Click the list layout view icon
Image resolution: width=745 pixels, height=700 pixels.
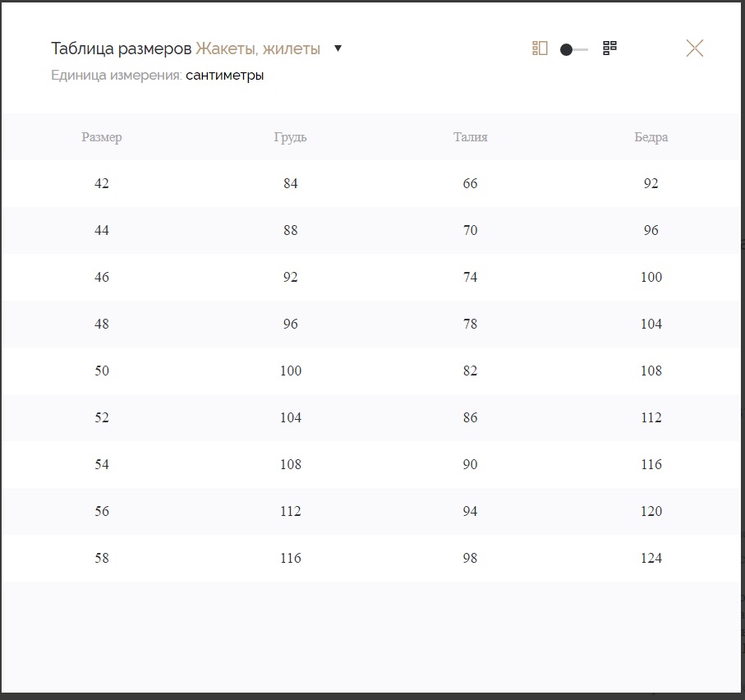point(540,48)
